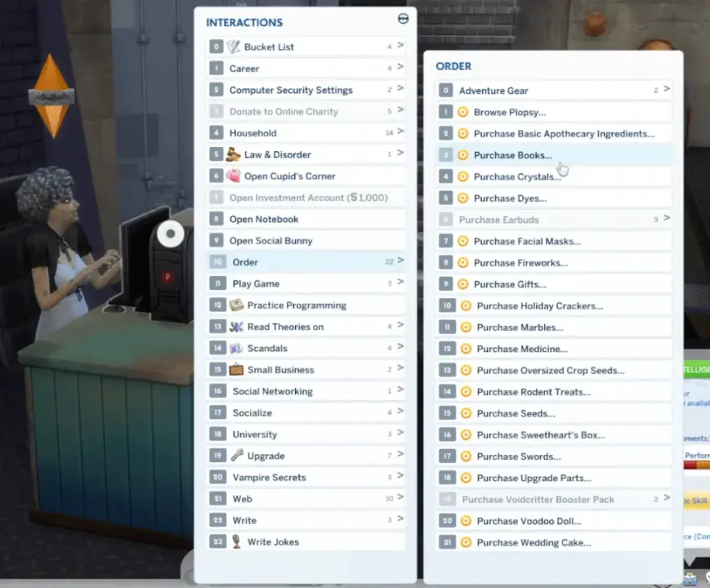Click the coin icon beside Purchase Gifts
Screen dimensions: 710x588
[x=462, y=284]
